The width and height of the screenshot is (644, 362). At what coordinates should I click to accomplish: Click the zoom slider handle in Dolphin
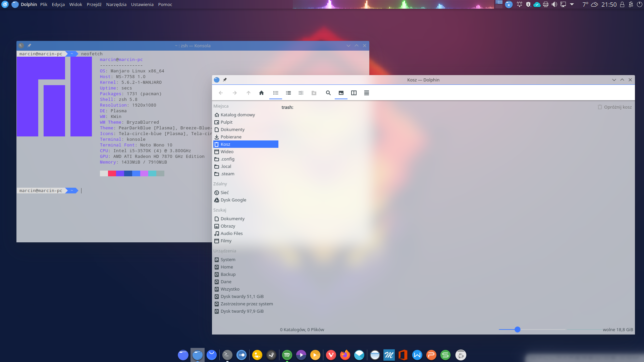pyautogui.click(x=518, y=329)
